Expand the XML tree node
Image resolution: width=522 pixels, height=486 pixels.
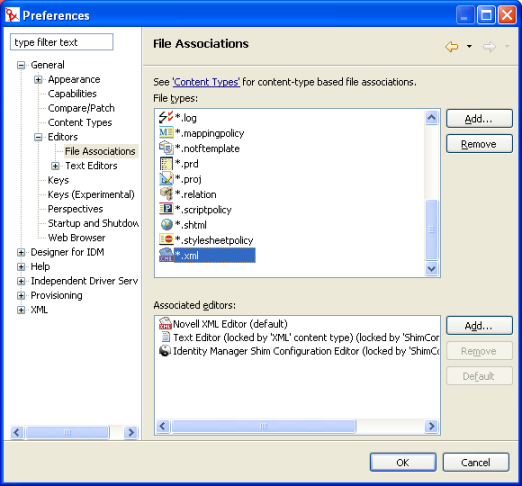point(21,310)
